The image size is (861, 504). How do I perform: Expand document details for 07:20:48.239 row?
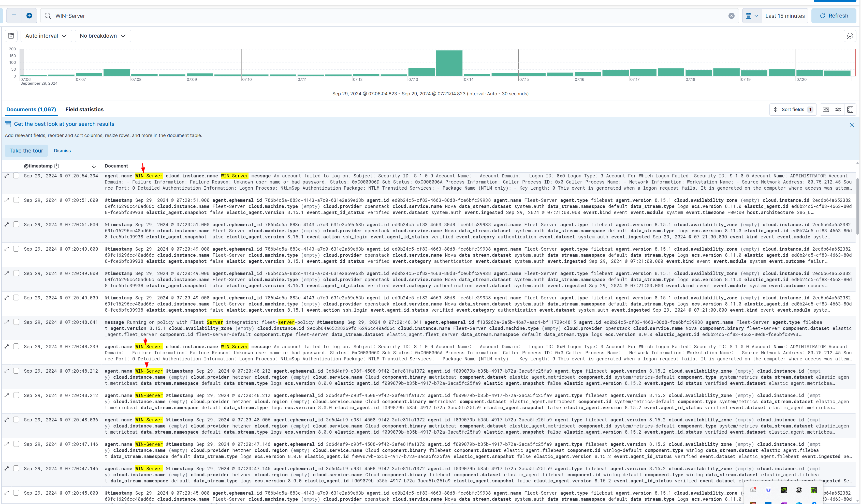7,347
